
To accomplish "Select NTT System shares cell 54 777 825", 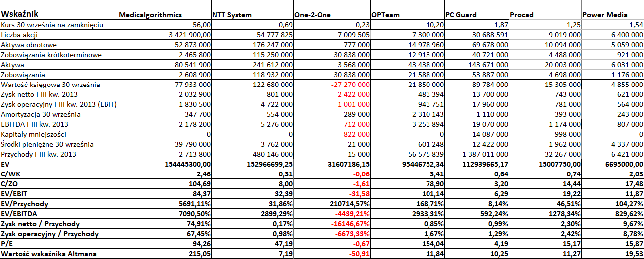I will pyautogui.click(x=252, y=35).
